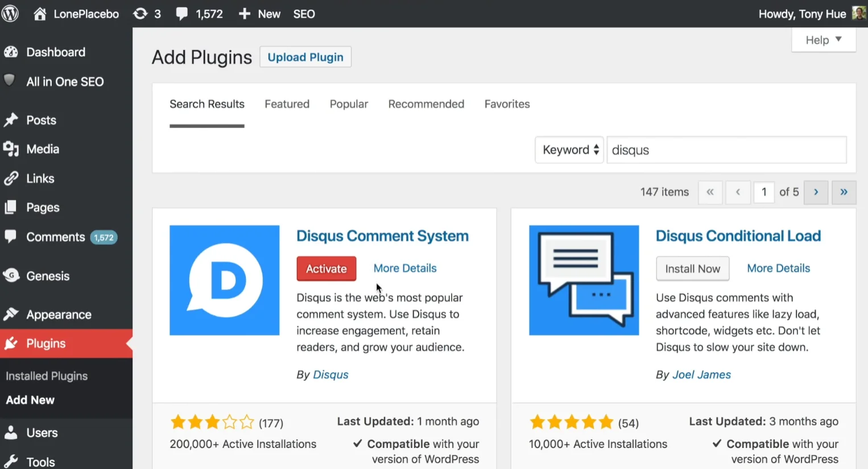
Task: Open the comments bubble icon in admin bar
Action: click(x=182, y=14)
